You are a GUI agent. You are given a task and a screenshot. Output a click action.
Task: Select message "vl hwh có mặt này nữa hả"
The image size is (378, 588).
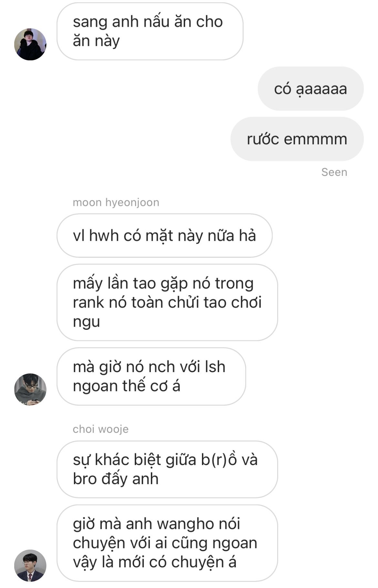tap(164, 236)
